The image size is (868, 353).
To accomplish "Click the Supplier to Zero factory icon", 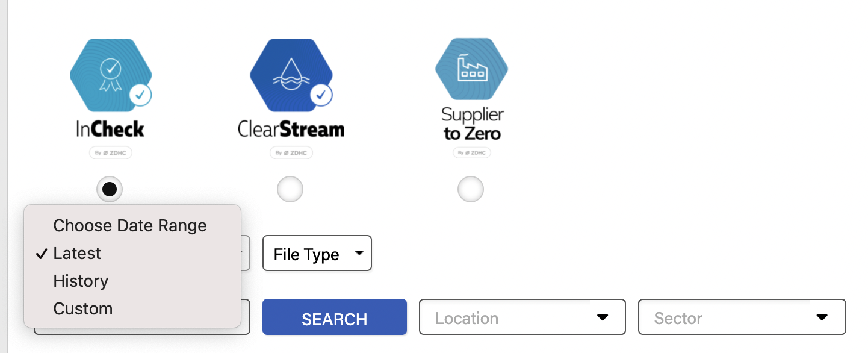I will (471, 70).
